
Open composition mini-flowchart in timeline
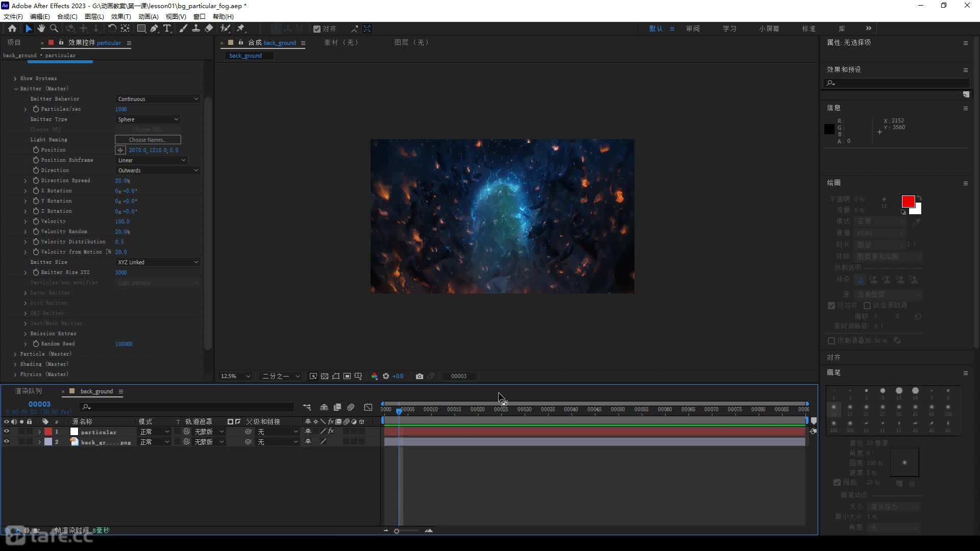307,407
